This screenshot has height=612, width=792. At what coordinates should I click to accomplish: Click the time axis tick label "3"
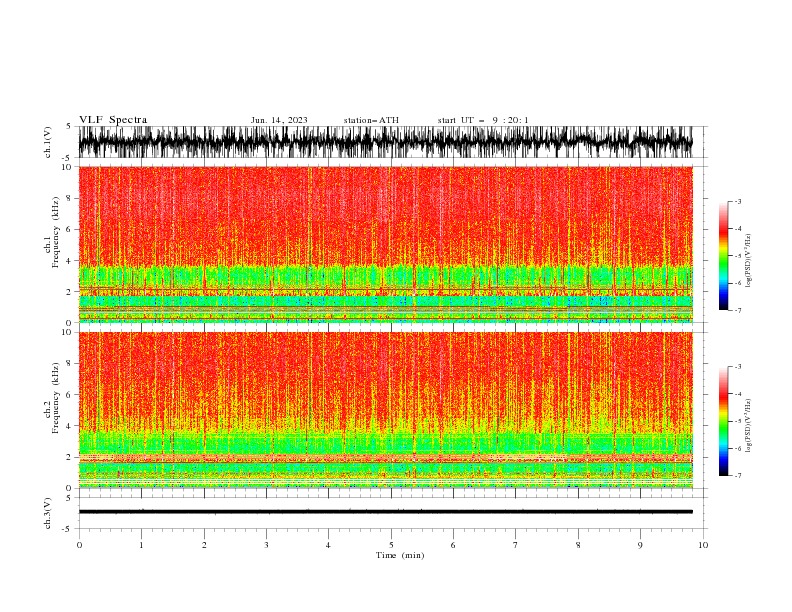(266, 545)
